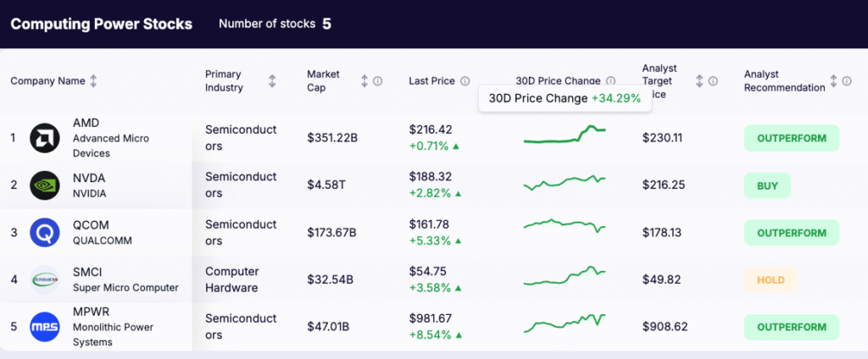Click the Qualcomm Q logo icon
The image size is (868, 359).
tap(45, 232)
